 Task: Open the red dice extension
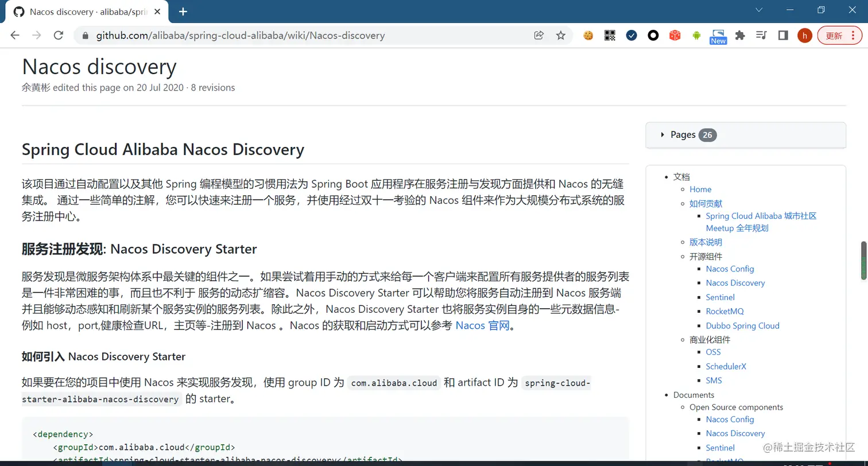675,36
